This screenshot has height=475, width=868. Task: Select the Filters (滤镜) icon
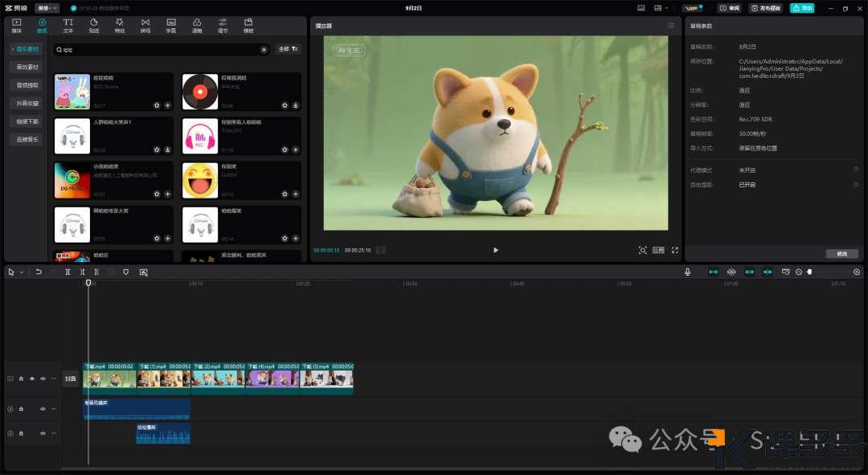[197, 25]
